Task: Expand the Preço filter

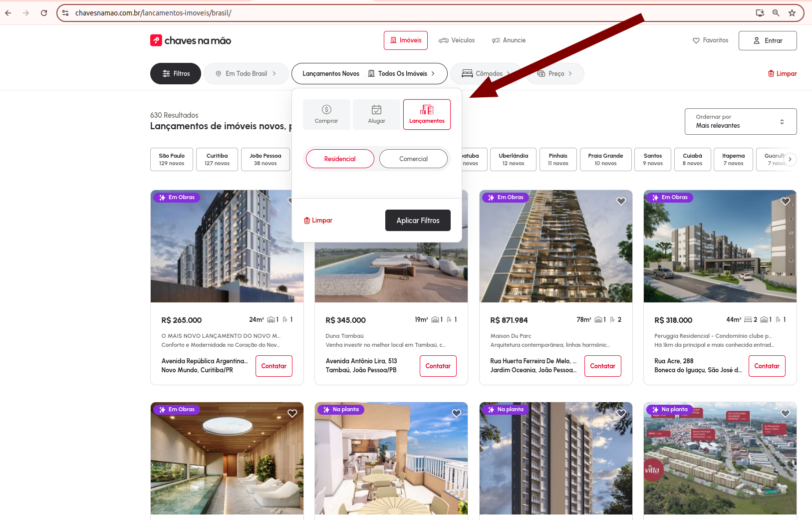Action: click(x=555, y=74)
